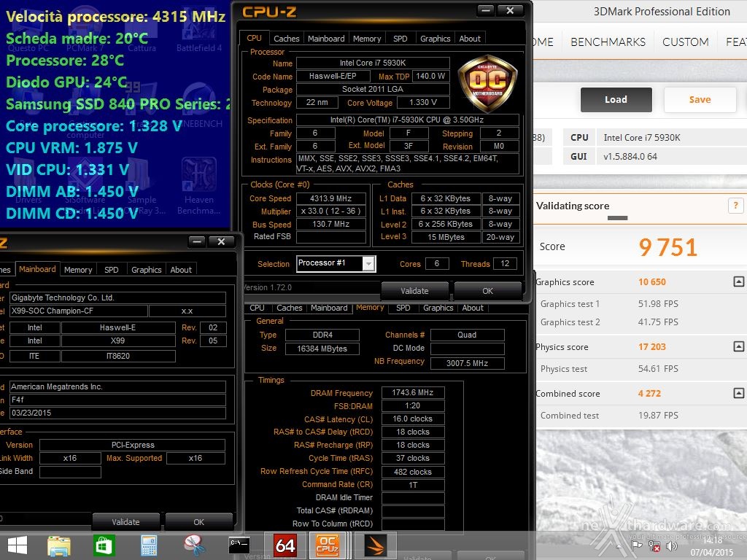Open Command Prompt from the taskbar

pyautogui.click(x=239, y=545)
